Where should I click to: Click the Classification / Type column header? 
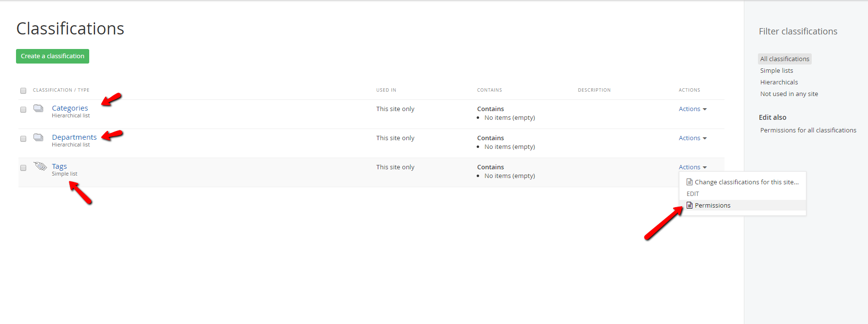click(61, 90)
